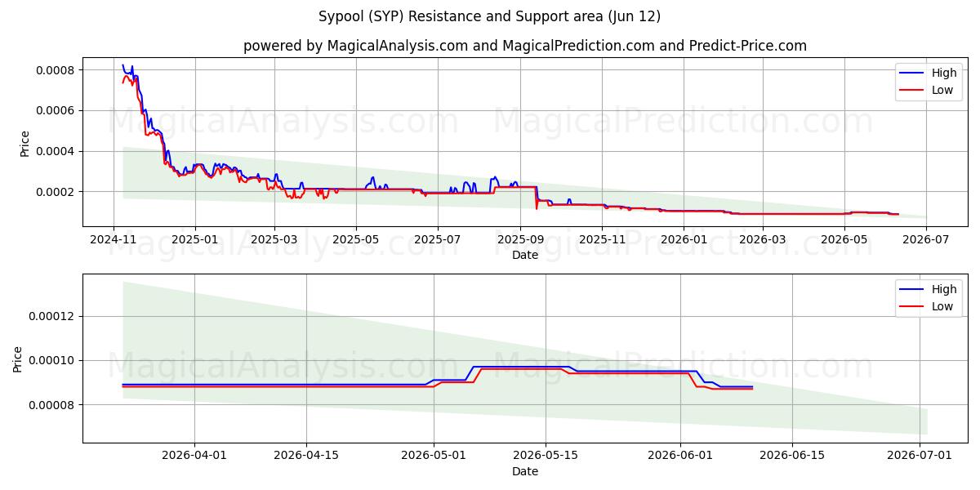
Task: Click the '2025-03' tick label
Action: tap(274, 240)
